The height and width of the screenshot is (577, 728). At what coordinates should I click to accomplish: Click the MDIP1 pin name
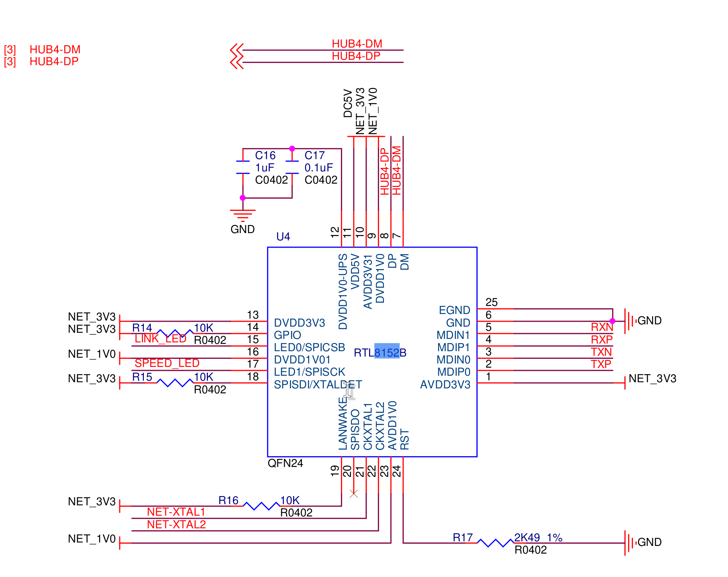453,347
